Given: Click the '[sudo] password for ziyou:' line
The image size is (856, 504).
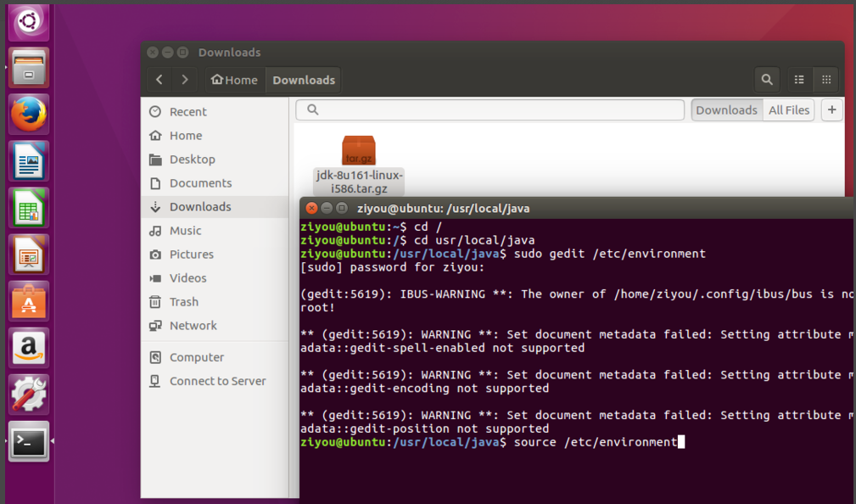Looking at the screenshot, I should [392, 267].
